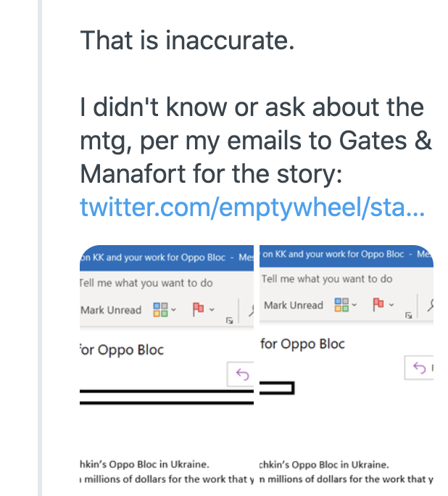Expand the flag dropdown arrow in left image
This screenshot has height=496, width=448.
tap(212, 310)
